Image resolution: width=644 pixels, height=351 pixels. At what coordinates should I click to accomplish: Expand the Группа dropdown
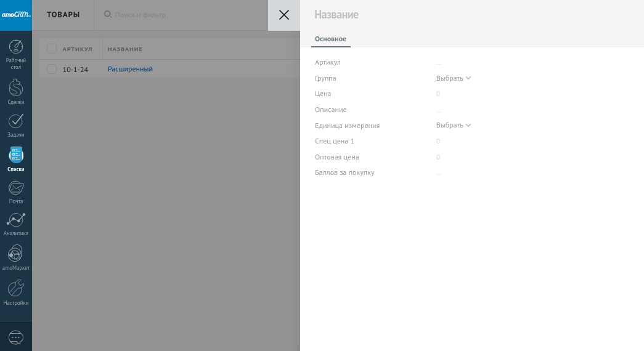[454, 78]
